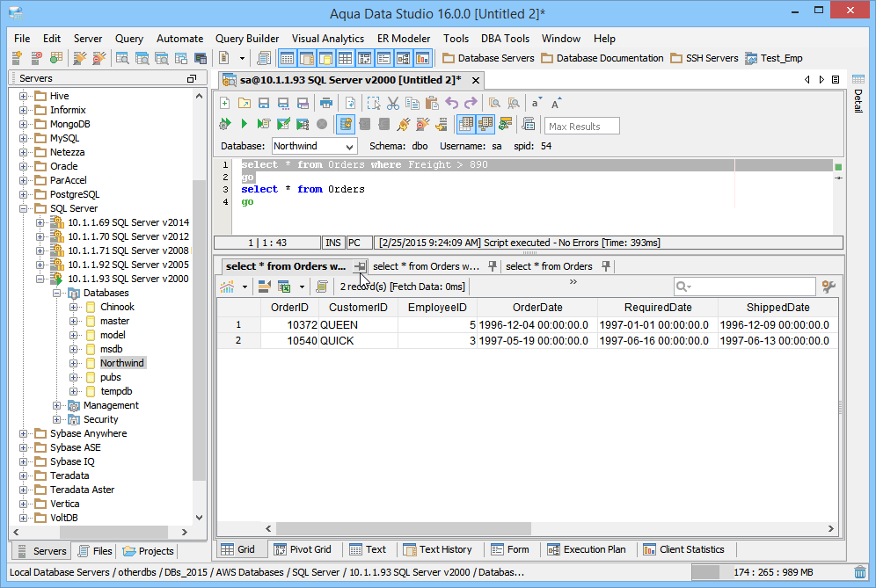Switch to the Pivot Grid tab

coord(303,549)
